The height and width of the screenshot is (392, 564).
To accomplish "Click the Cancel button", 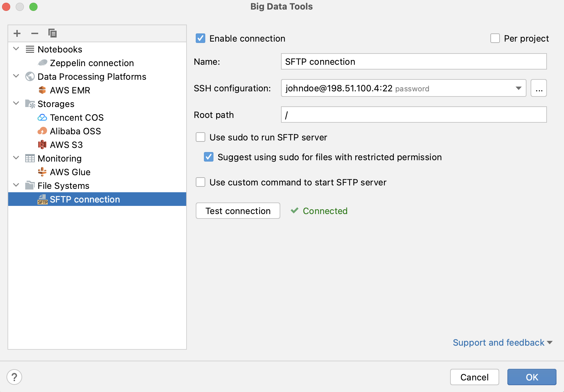I will coord(474,377).
